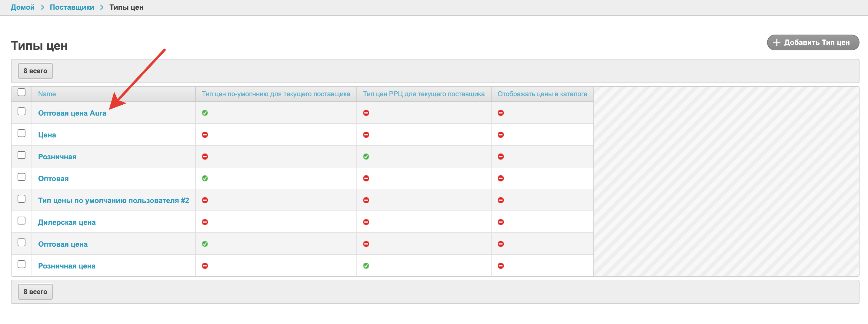Click green RRP check icon in Розничная цена row
Screen dimensions: 868x324
366,266
